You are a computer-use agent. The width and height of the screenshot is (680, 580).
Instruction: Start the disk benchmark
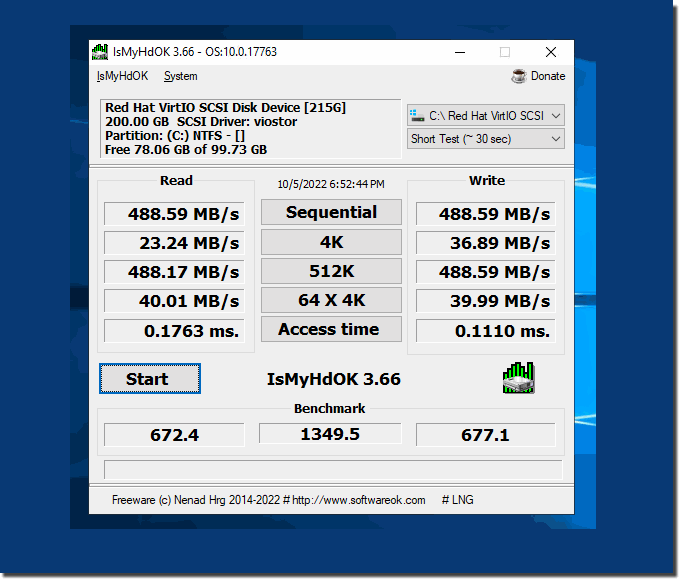[x=150, y=379]
